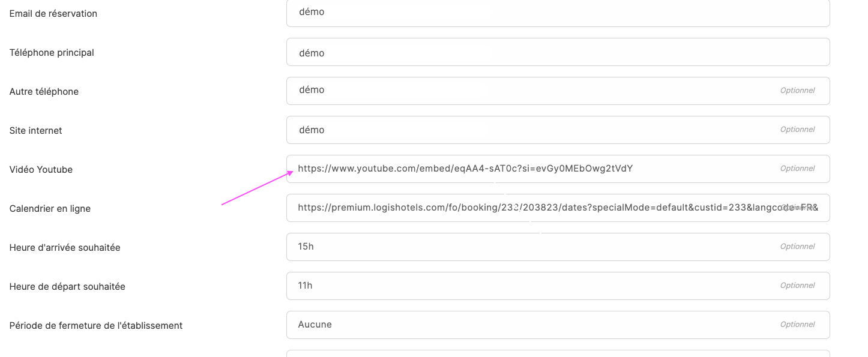This screenshot has width=868, height=357.
Task: Select the "Autre téléphone" label
Action: [x=44, y=92]
